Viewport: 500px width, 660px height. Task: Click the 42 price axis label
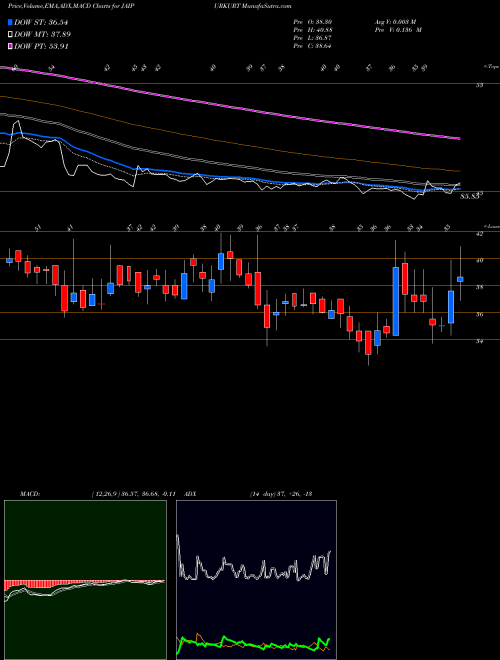pyautogui.click(x=479, y=234)
